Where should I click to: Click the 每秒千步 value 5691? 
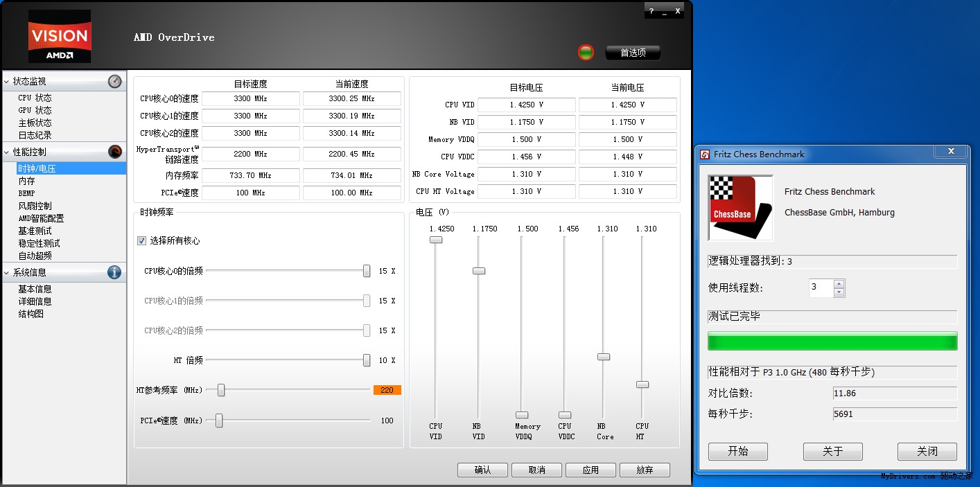[x=895, y=414]
